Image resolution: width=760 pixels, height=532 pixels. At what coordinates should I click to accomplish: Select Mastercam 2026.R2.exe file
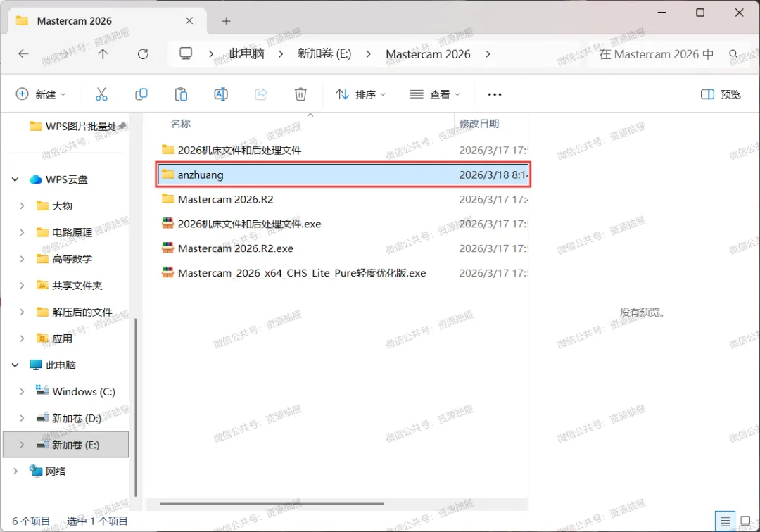343,248
